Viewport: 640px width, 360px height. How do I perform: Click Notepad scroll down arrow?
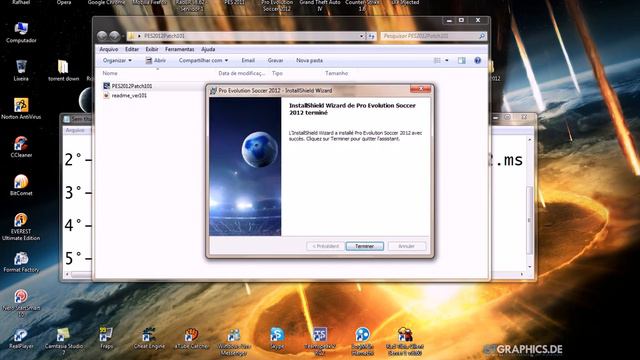(530, 267)
